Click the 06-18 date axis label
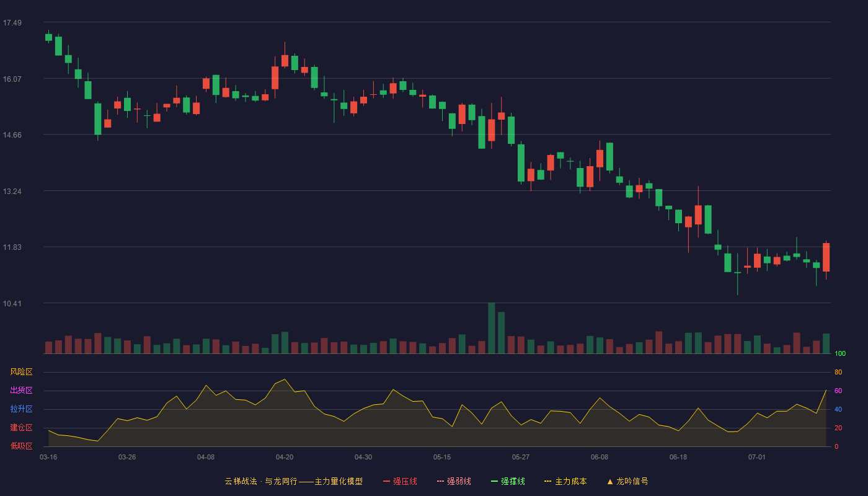 [x=678, y=457]
